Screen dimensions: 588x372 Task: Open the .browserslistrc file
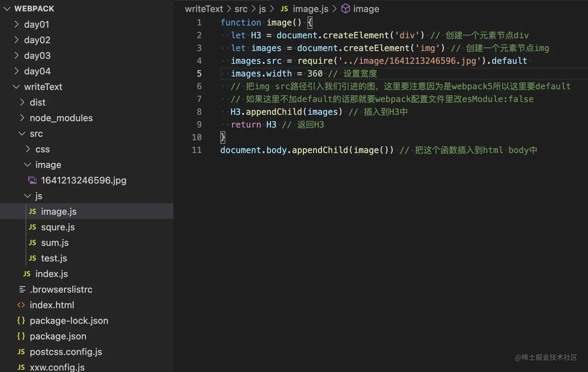(x=61, y=289)
